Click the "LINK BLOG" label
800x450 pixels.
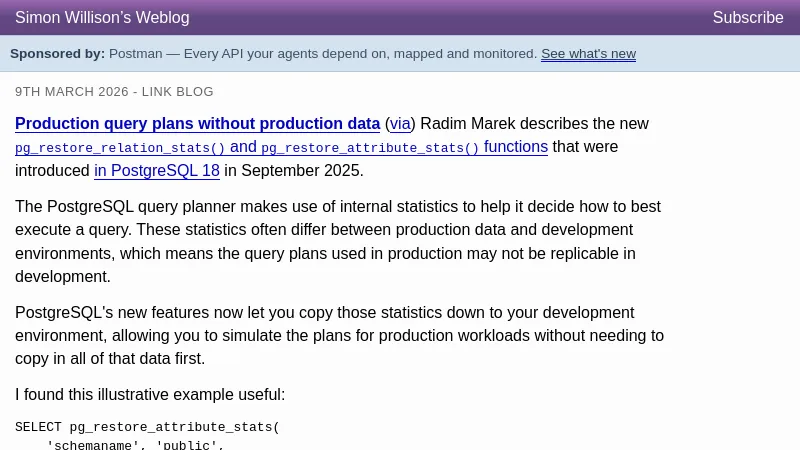(178, 92)
